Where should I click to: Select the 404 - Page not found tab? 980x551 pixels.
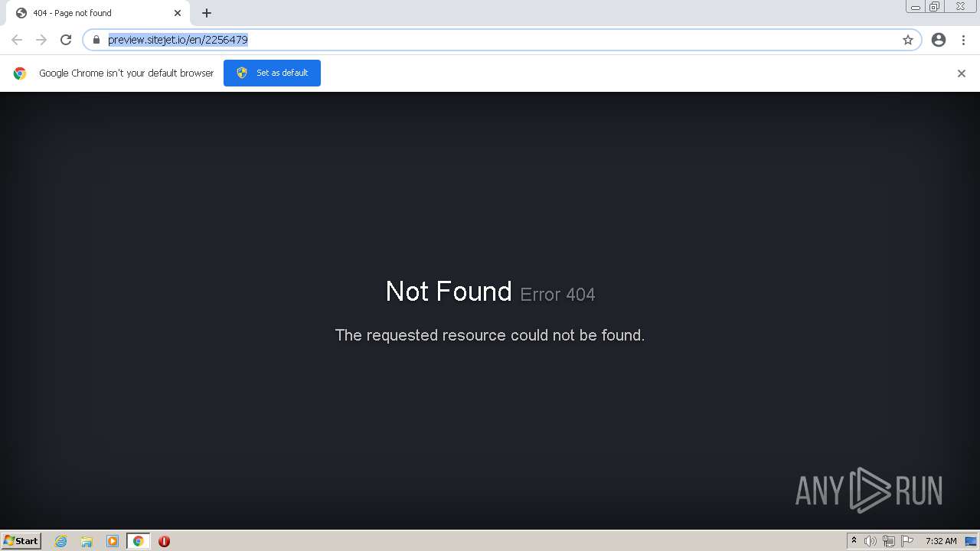tap(98, 13)
